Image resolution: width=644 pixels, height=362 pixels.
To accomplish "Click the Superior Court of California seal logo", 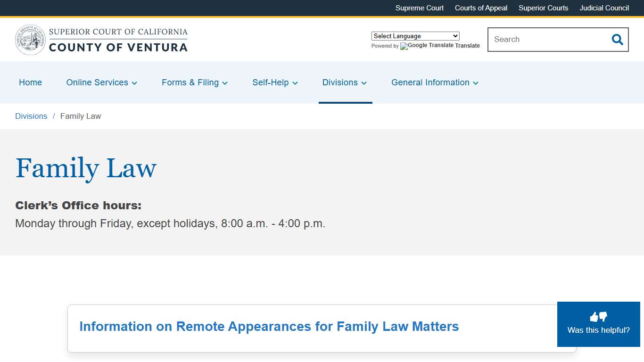I will click(x=30, y=40).
